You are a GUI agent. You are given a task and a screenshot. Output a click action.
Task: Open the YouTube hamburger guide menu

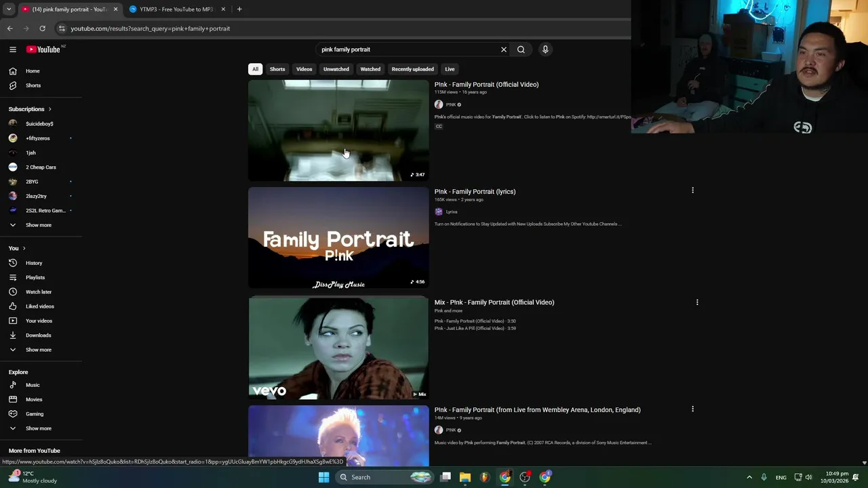(13, 49)
